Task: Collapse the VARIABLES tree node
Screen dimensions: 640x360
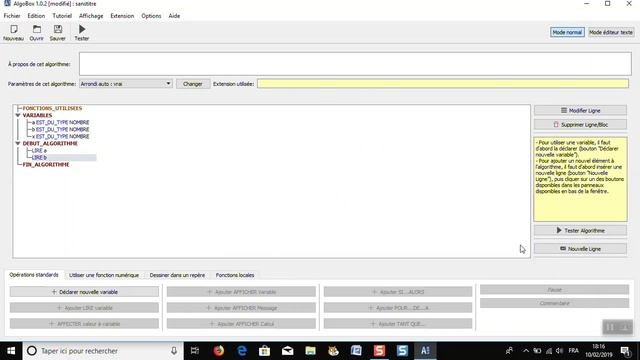Action: click(x=18, y=116)
